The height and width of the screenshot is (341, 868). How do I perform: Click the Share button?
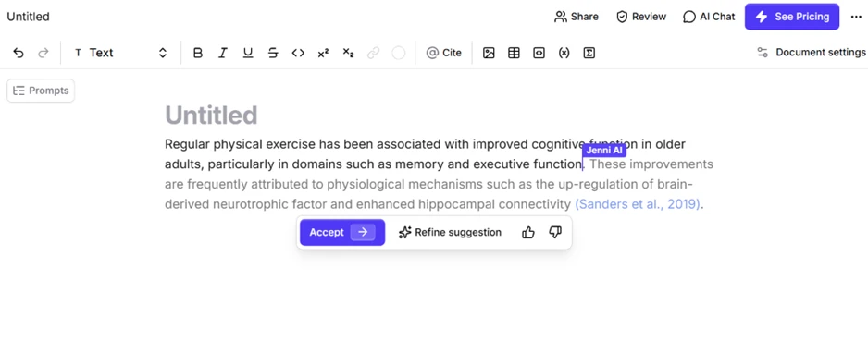click(x=577, y=17)
